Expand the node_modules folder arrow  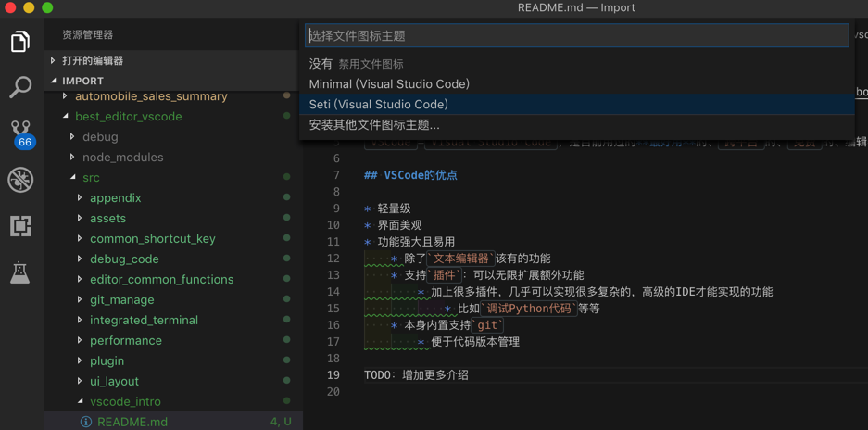(72, 157)
